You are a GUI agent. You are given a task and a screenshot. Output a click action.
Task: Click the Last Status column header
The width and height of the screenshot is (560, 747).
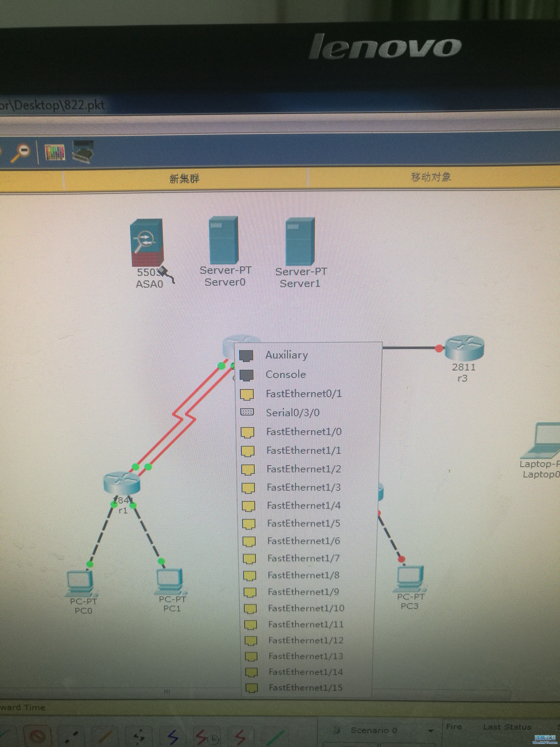(507, 727)
